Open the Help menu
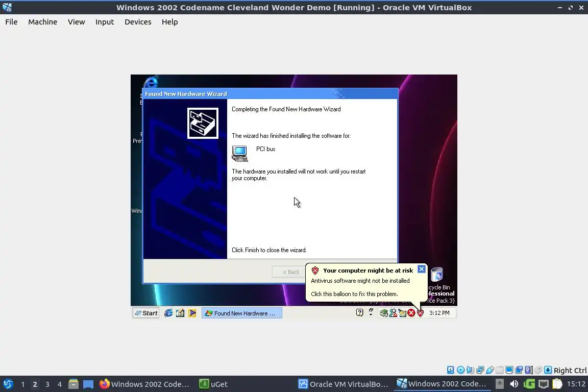 point(170,22)
